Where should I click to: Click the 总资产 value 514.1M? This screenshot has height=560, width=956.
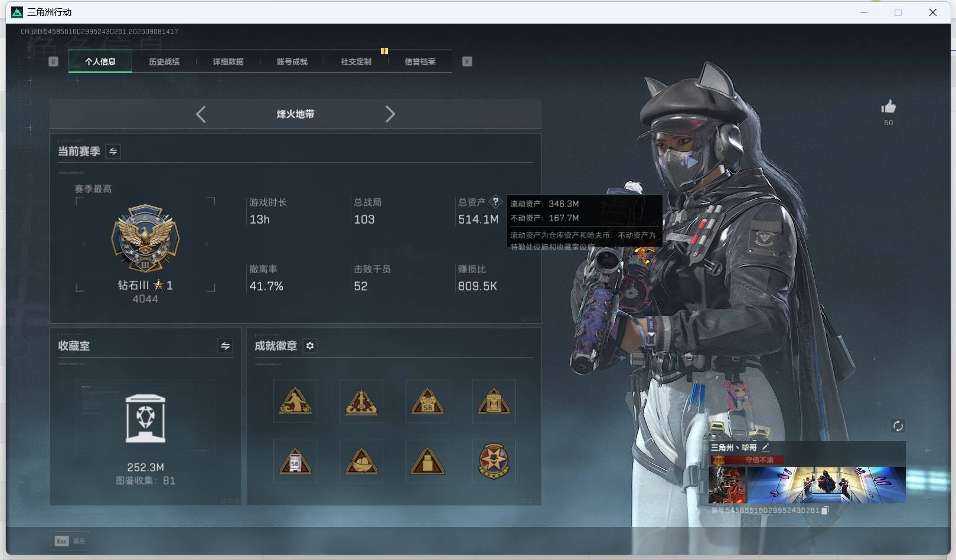click(478, 220)
